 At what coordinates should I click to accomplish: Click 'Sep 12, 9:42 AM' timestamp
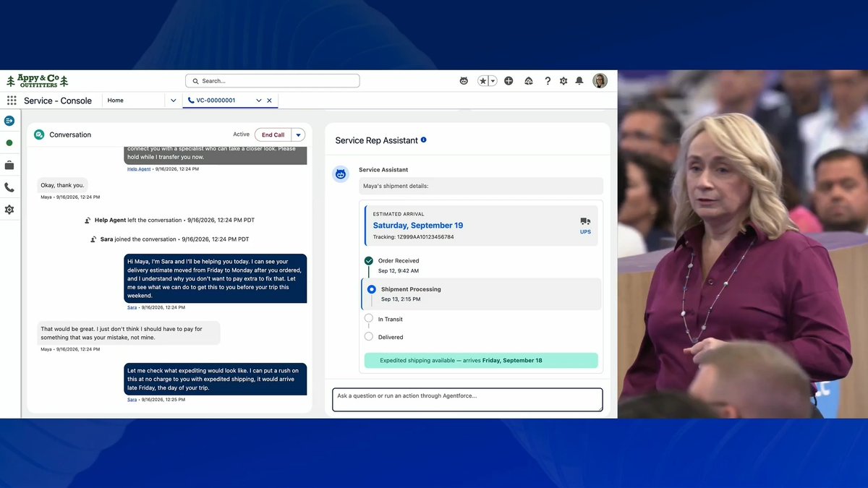pos(399,271)
